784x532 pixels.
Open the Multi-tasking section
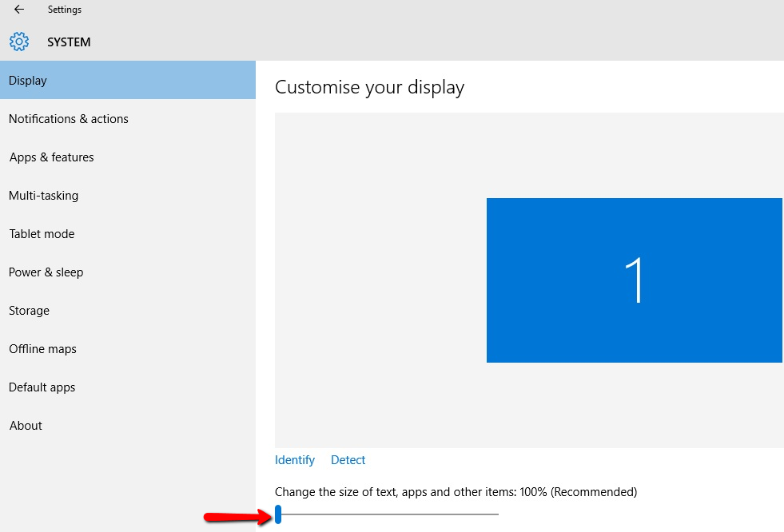tap(44, 196)
